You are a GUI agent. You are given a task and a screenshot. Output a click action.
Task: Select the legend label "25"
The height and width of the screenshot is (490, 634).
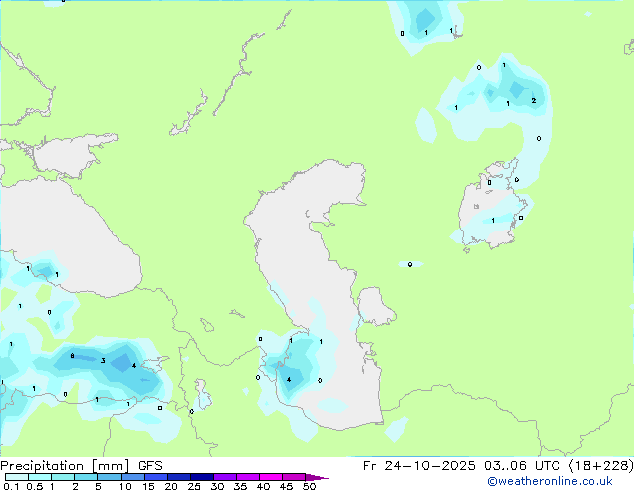click(x=194, y=486)
